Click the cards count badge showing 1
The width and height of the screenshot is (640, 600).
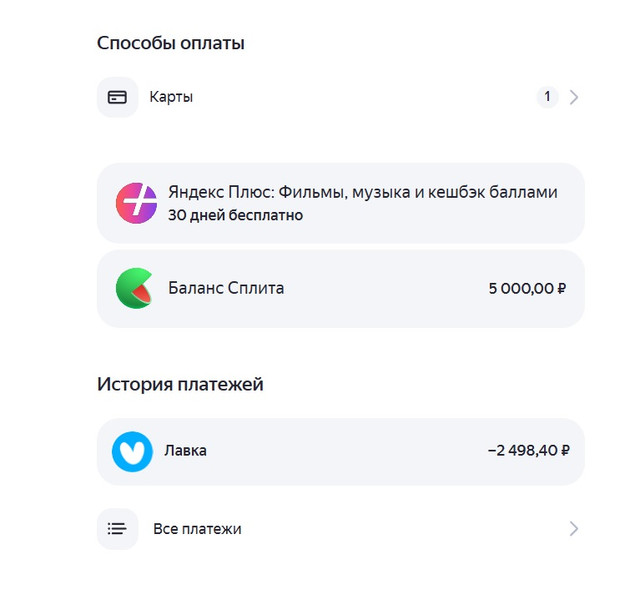(547, 97)
